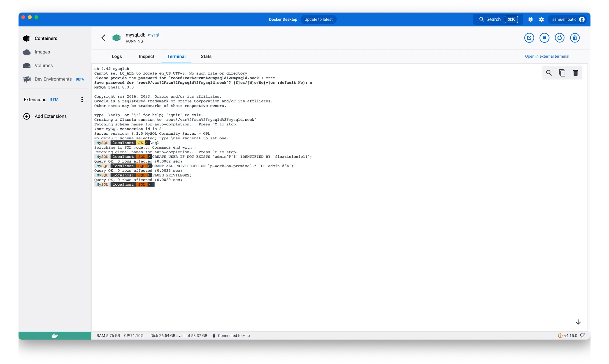Click Update to latest button

pos(318,19)
